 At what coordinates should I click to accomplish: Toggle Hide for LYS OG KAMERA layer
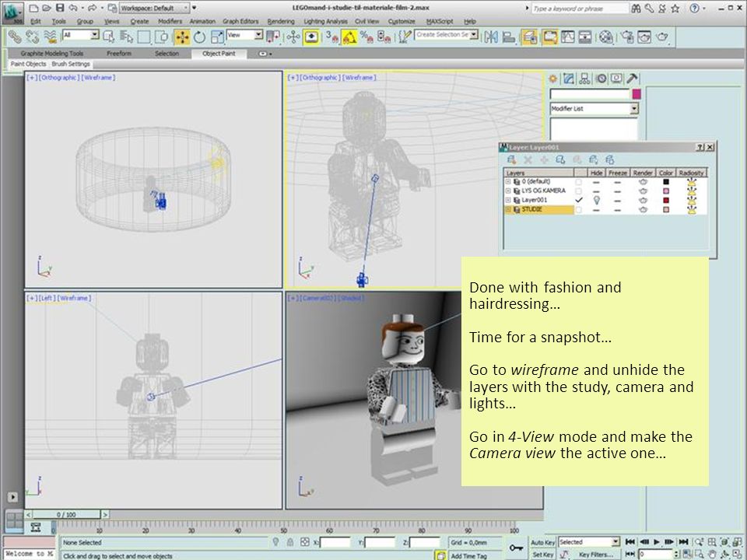(596, 191)
